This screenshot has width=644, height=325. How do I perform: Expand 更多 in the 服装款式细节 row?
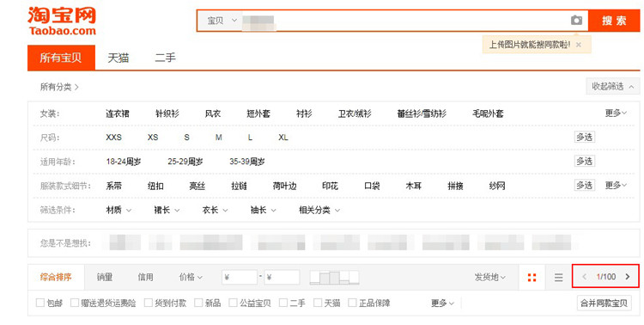pyautogui.click(x=616, y=186)
